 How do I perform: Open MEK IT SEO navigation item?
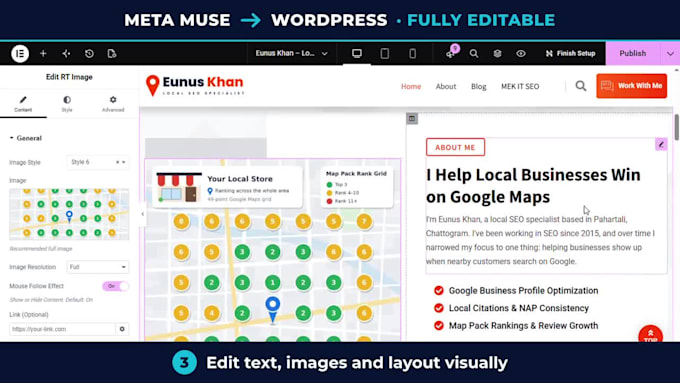(520, 86)
